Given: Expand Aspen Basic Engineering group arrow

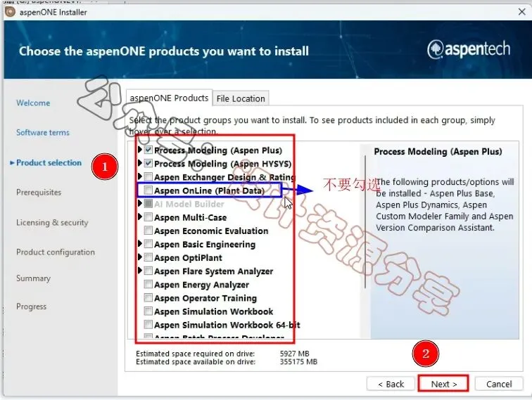Looking at the screenshot, I should coord(140,243).
